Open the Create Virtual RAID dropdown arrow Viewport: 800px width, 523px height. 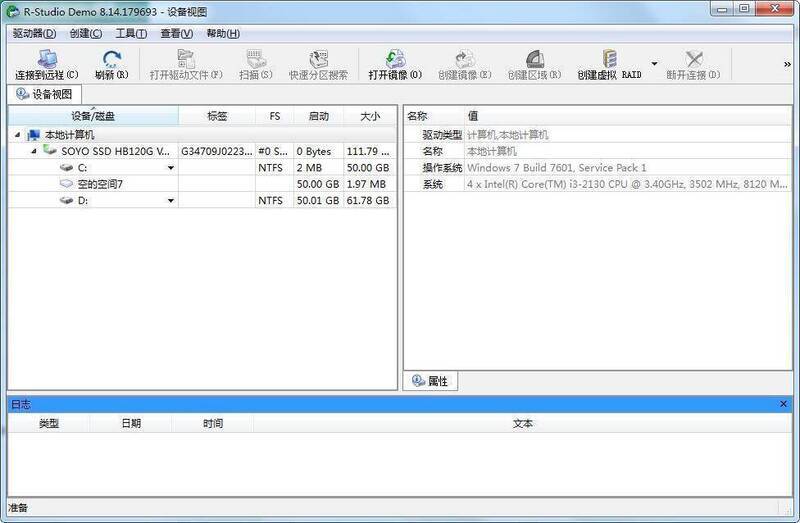click(x=654, y=64)
